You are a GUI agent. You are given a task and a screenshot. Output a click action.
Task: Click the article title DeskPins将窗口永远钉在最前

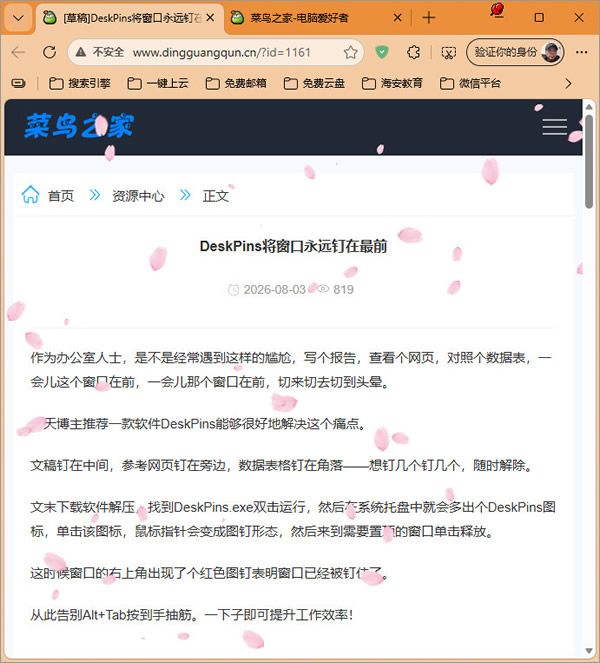pos(293,246)
